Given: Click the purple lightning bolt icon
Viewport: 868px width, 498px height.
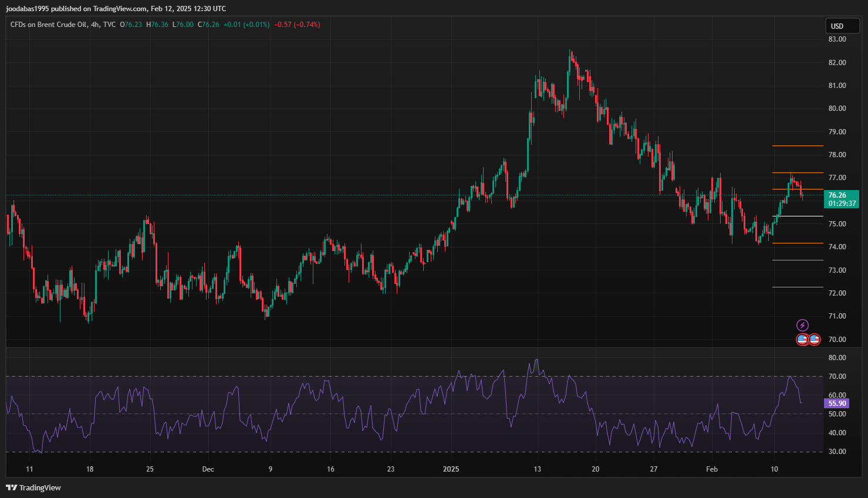Looking at the screenshot, I should 802,325.
